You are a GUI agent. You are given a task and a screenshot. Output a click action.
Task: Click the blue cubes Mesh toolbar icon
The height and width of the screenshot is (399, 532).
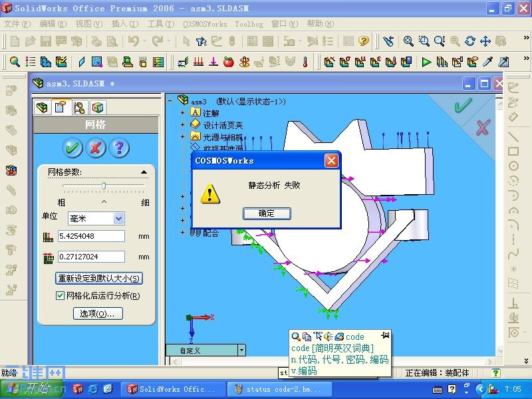pyautogui.click(x=46, y=62)
